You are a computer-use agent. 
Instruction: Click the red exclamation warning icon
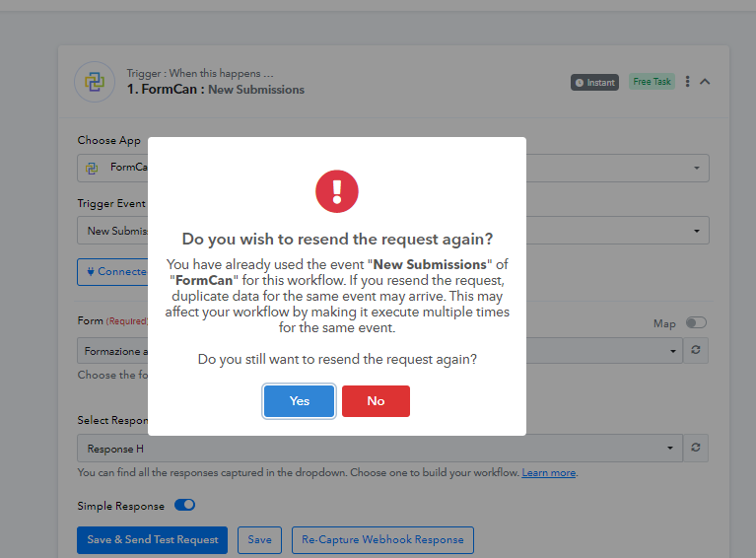click(x=337, y=191)
